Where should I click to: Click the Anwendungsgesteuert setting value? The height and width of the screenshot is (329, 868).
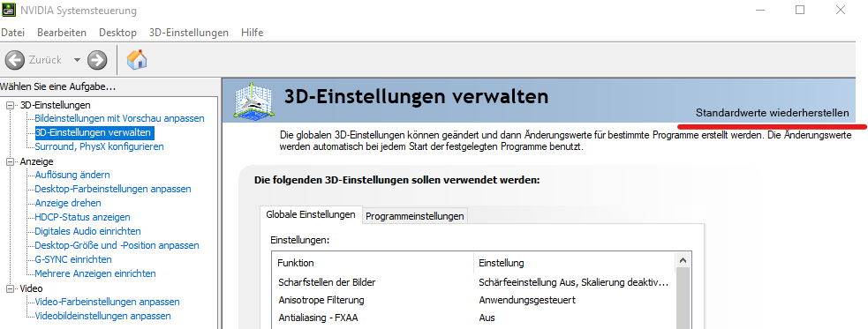pyautogui.click(x=527, y=300)
